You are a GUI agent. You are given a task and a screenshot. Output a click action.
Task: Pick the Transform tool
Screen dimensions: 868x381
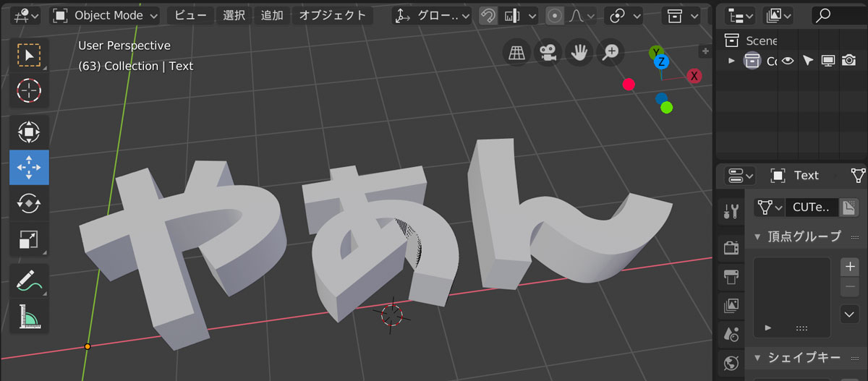click(29, 132)
